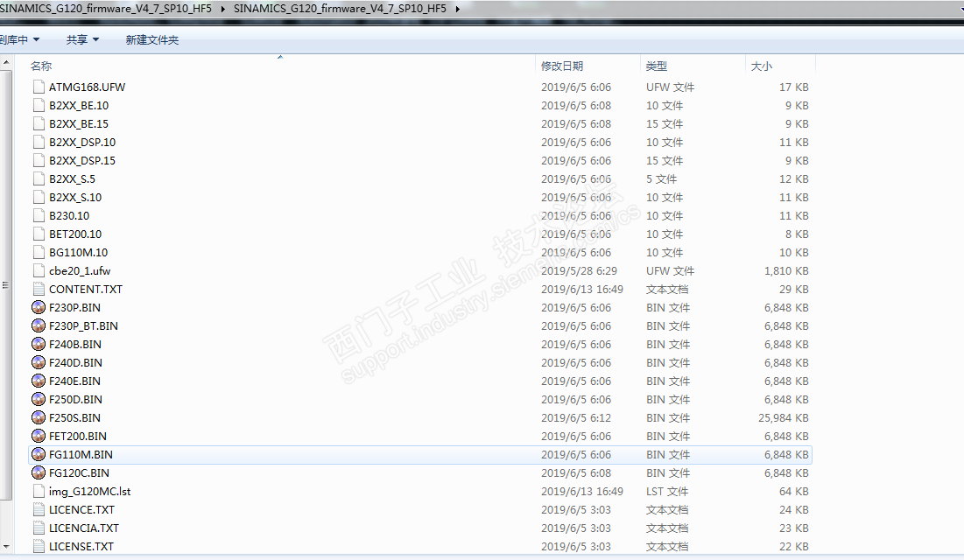Select the file name cbe20_1.ufw
964x560 pixels.
[x=80, y=270]
